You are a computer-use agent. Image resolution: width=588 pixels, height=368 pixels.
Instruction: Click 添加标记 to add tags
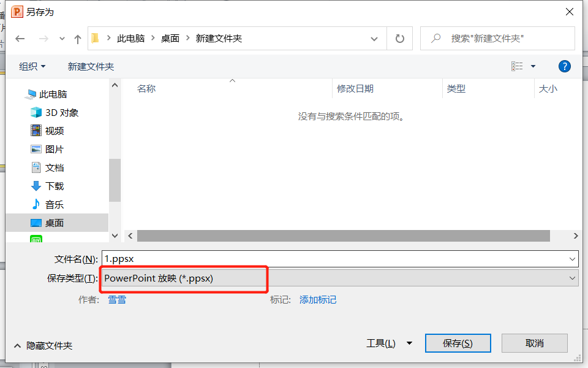coord(318,300)
